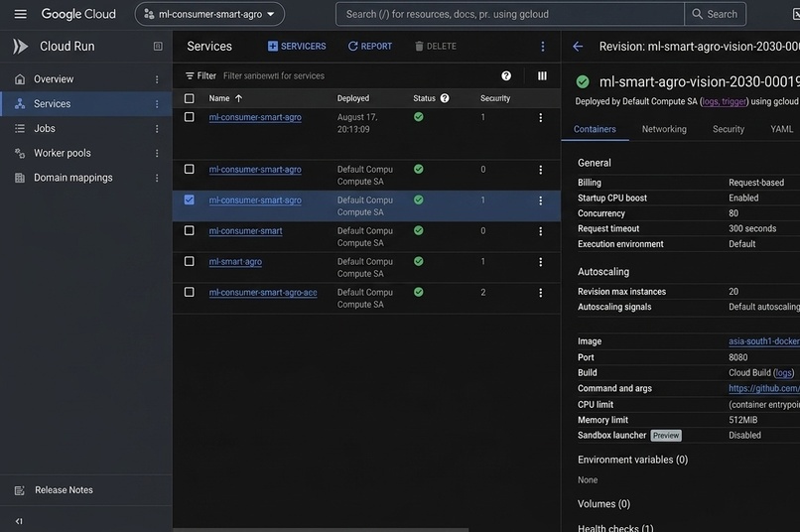Open Release Notes

pyautogui.click(x=64, y=490)
